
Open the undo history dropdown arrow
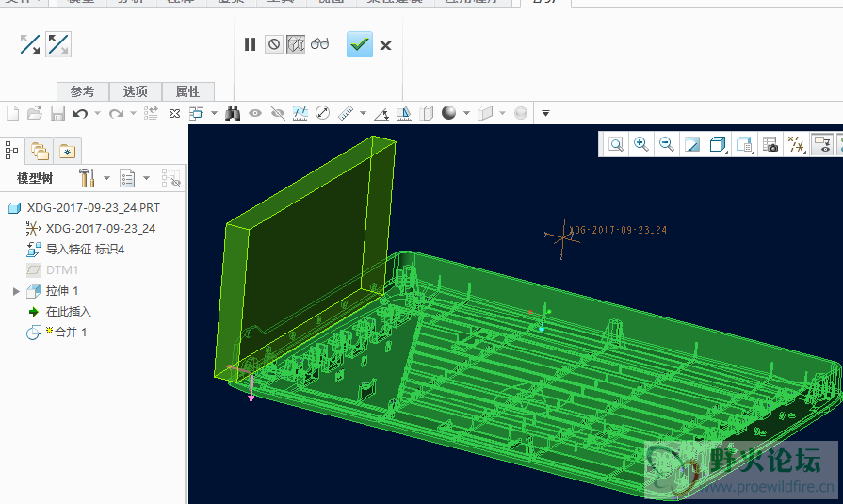pos(97,113)
